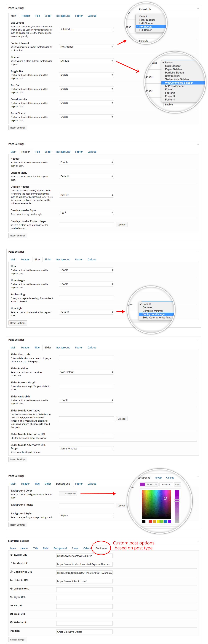
Task: Expand the Slider Position dropdown
Action: tap(86, 372)
